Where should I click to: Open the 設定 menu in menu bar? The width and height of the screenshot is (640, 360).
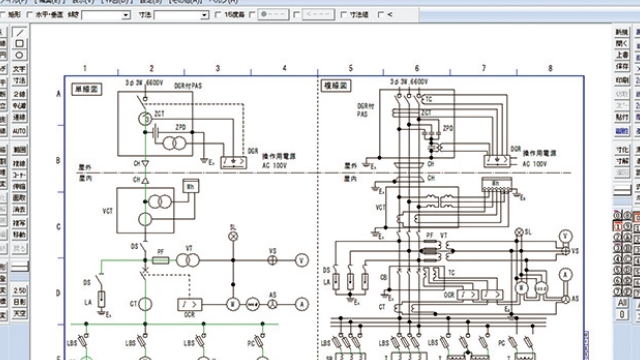point(146,2)
